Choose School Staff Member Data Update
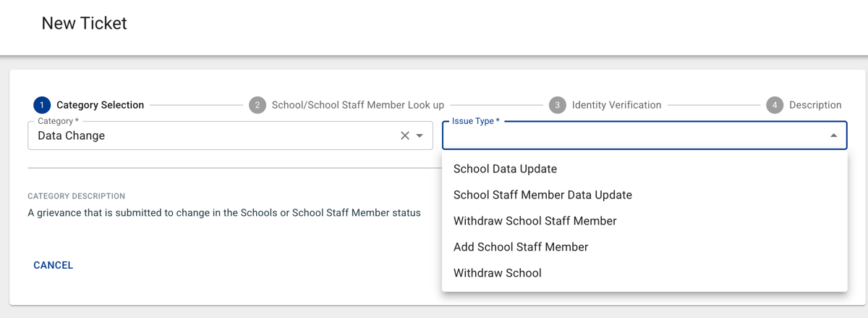This screenshot has height=318, width=868. 542,195
